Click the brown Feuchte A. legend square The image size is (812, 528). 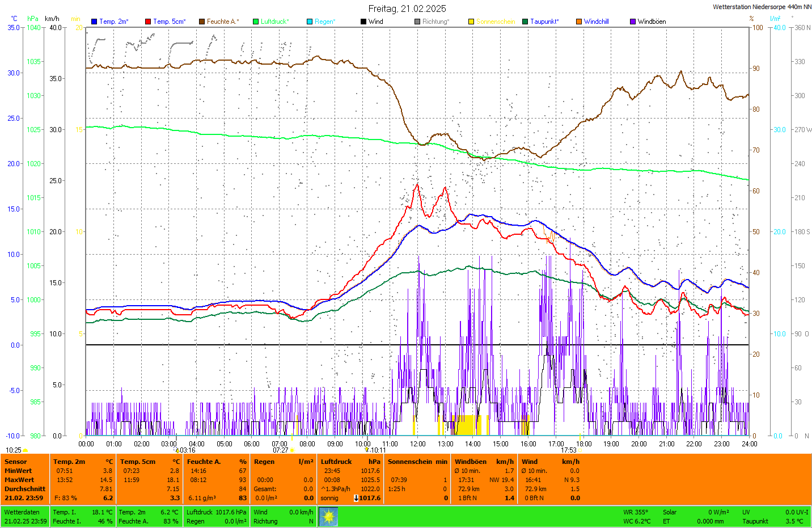(x=201, y=22)
